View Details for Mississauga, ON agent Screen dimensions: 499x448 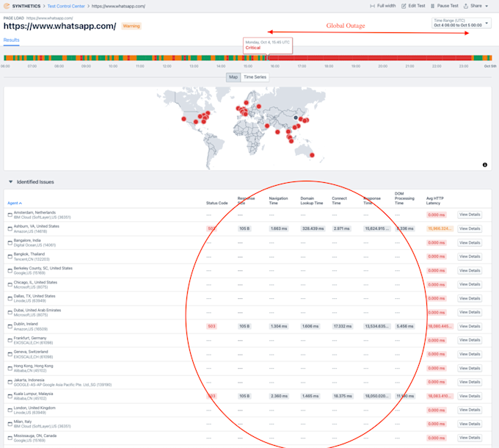(x=470, y=438)
